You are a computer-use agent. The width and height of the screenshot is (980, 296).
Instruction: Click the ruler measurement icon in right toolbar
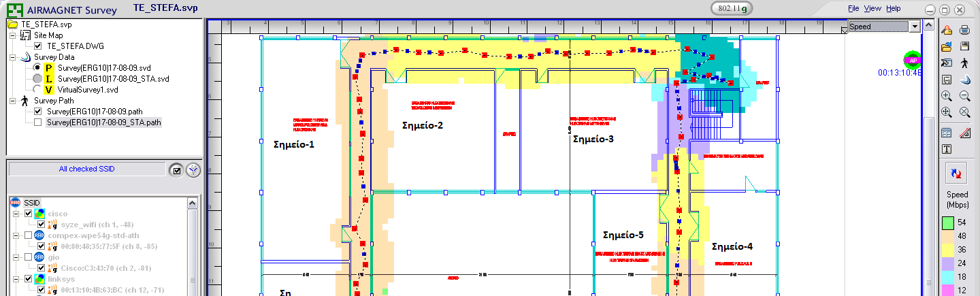point(964,133)
